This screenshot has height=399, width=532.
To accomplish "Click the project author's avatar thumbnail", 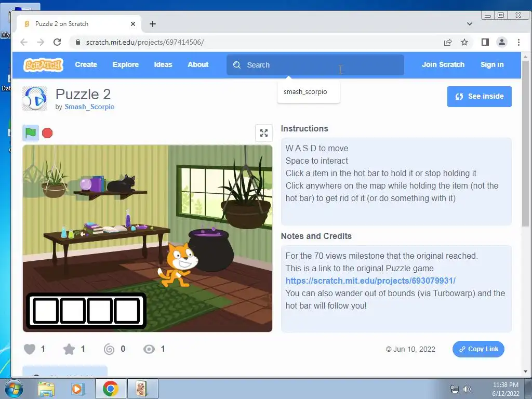I will click(x=35, y=99).
